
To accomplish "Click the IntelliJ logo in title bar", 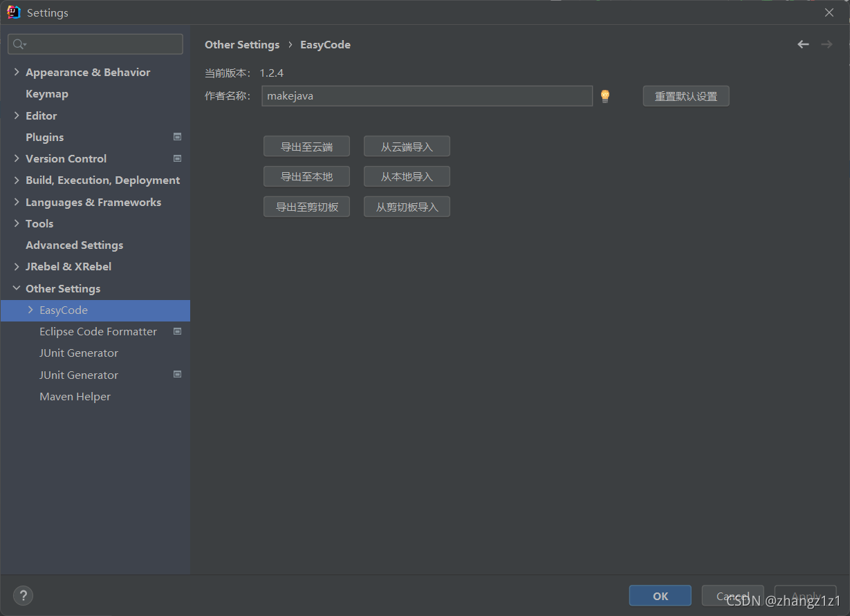I will tap(13, 12).
